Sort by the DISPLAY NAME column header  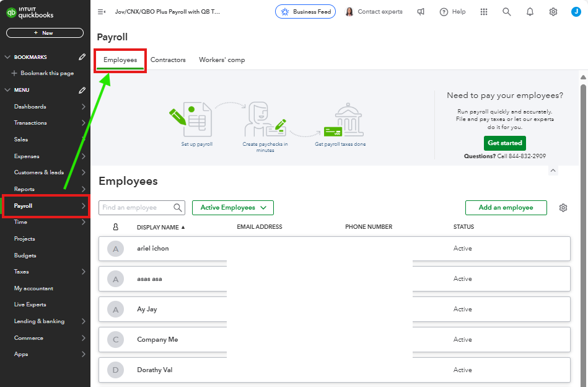161,227
